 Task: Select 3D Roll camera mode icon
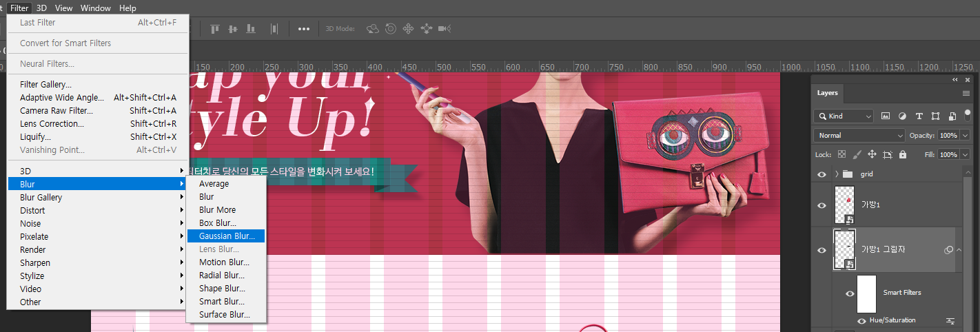(391, 28)
